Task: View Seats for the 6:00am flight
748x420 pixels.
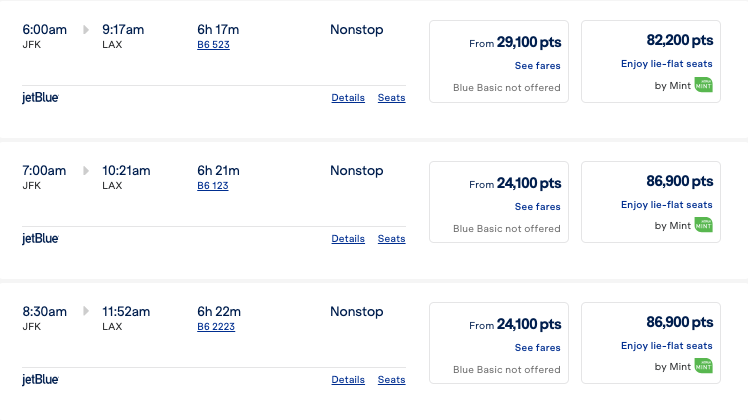Action: [x=391, y=98]
